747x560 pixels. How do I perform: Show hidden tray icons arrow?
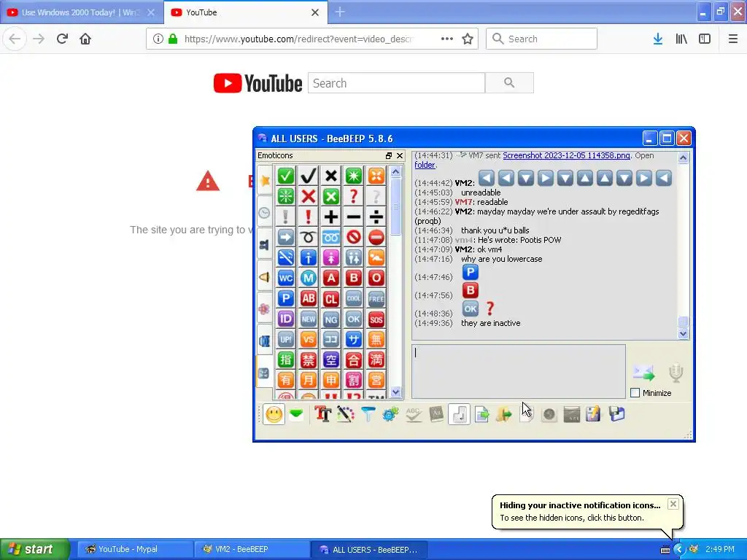pyautogui.click(x=679, y=549)
